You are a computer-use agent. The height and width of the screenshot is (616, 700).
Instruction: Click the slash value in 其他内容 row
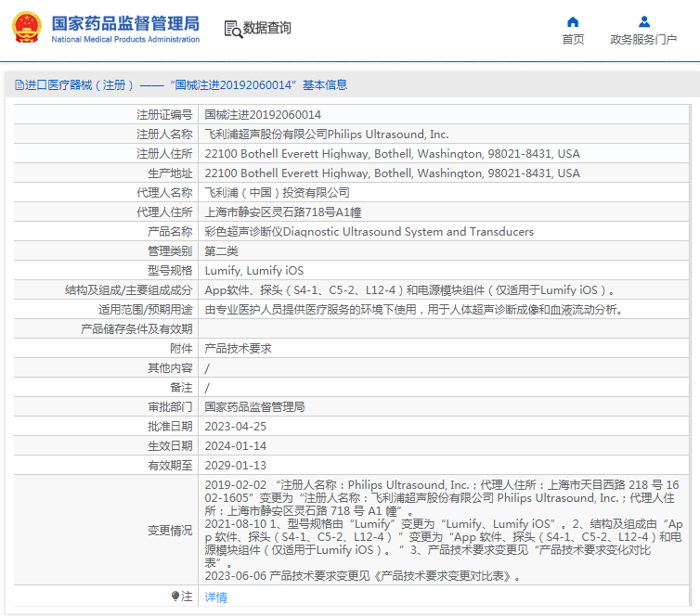tap(207, 368)
